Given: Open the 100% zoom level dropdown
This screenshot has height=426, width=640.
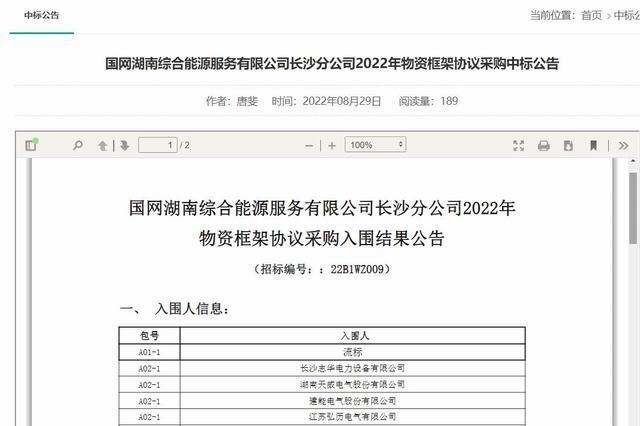Looking at the screenshot, I should pos(375,145).
